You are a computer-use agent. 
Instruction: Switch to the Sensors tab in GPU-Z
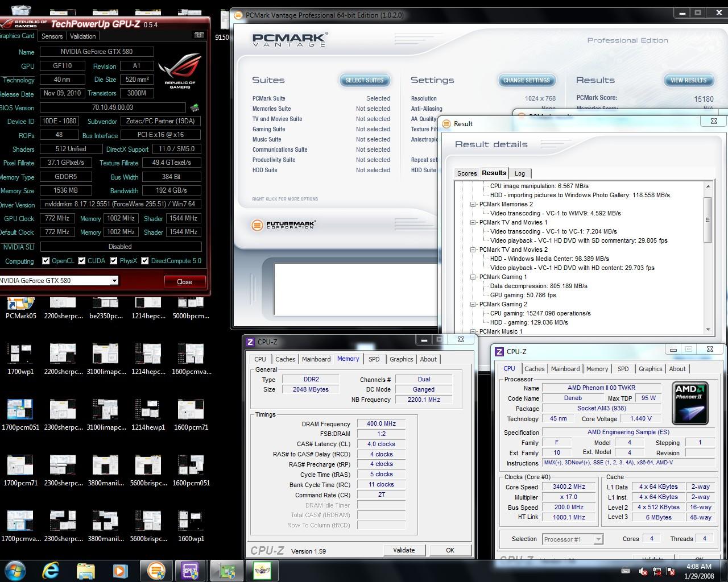click(52, 36)
